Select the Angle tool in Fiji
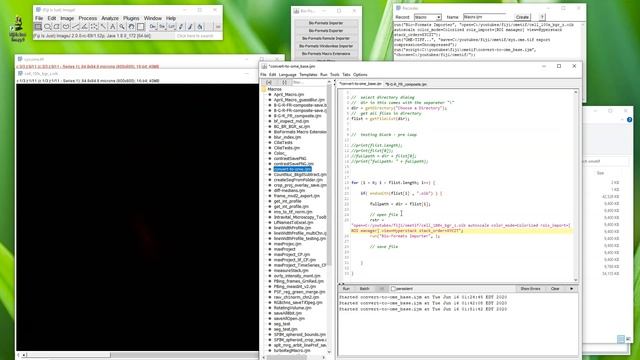The image size is (640, 360). (85, 27)
